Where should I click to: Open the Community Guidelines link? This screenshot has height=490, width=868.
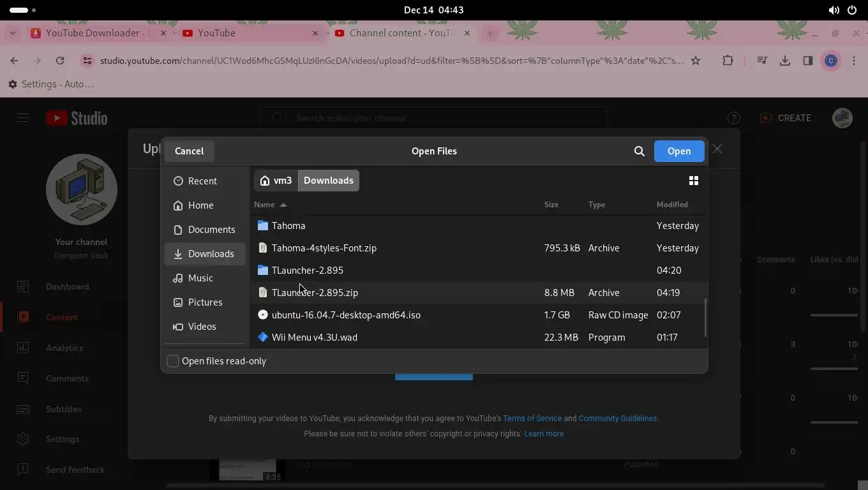(x=617, y=419)
